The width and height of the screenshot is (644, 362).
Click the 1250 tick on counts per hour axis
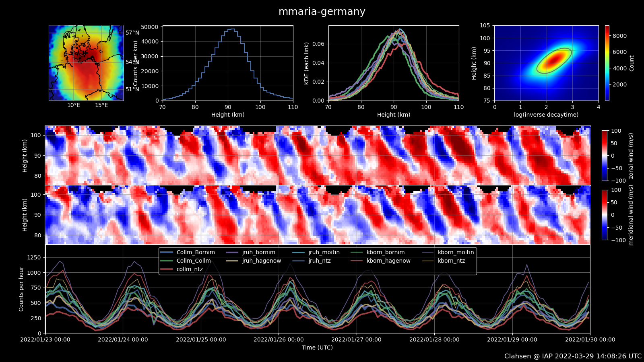click(x=34, y=258)
